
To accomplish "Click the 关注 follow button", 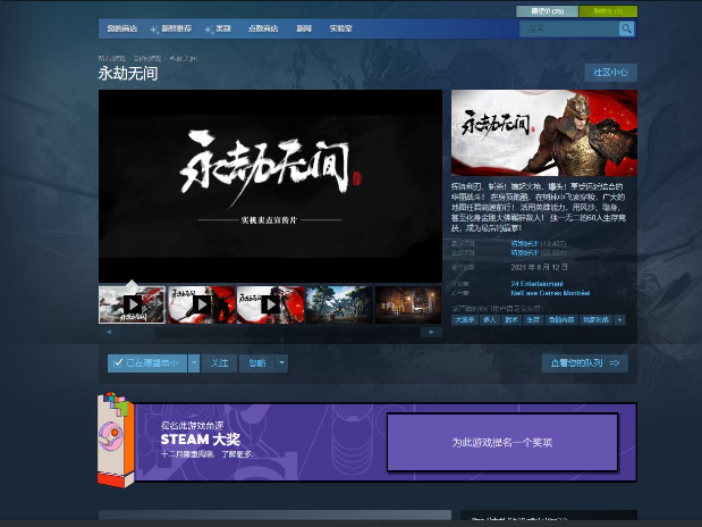I will click(219, 363).
